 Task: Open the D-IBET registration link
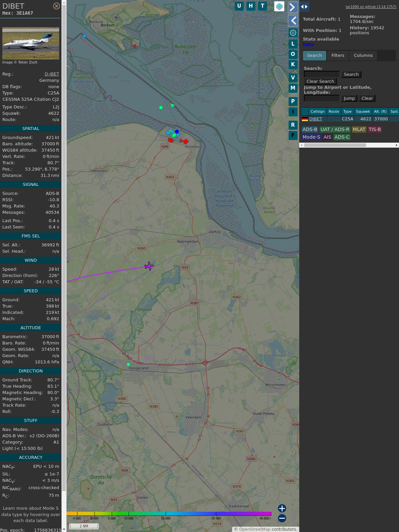click(x=52, y=74)
